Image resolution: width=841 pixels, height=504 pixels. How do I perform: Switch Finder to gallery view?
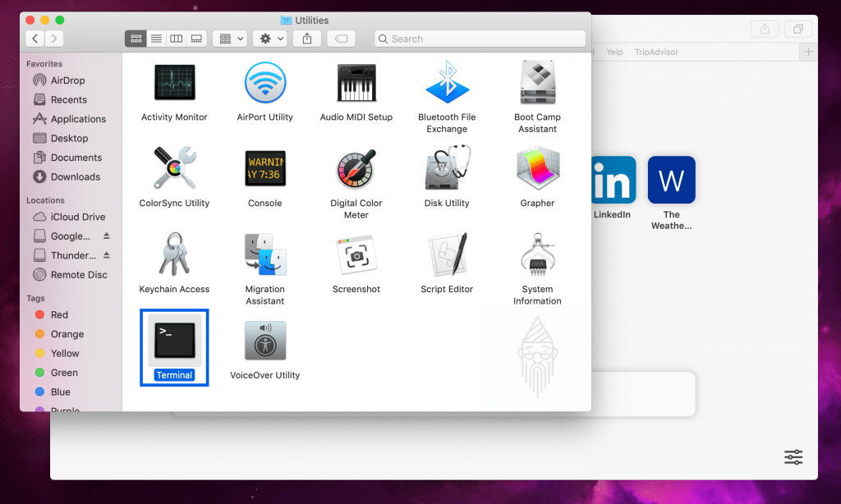click(x=196, y=39)
